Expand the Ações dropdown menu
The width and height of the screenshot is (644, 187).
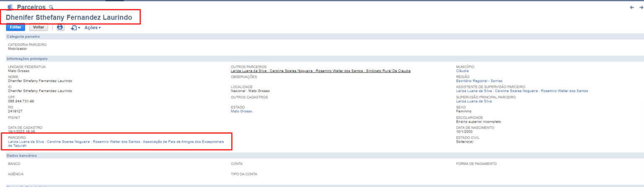(x=93, y=28)
